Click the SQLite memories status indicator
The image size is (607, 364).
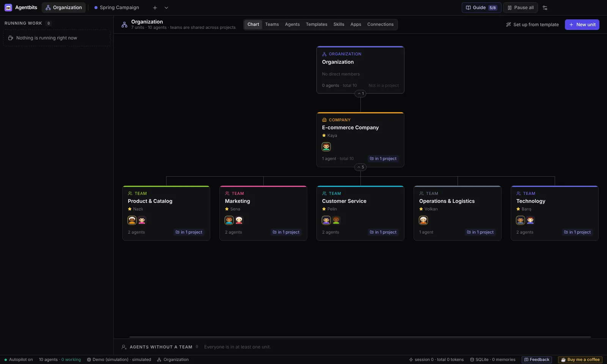tap(493, 360)
